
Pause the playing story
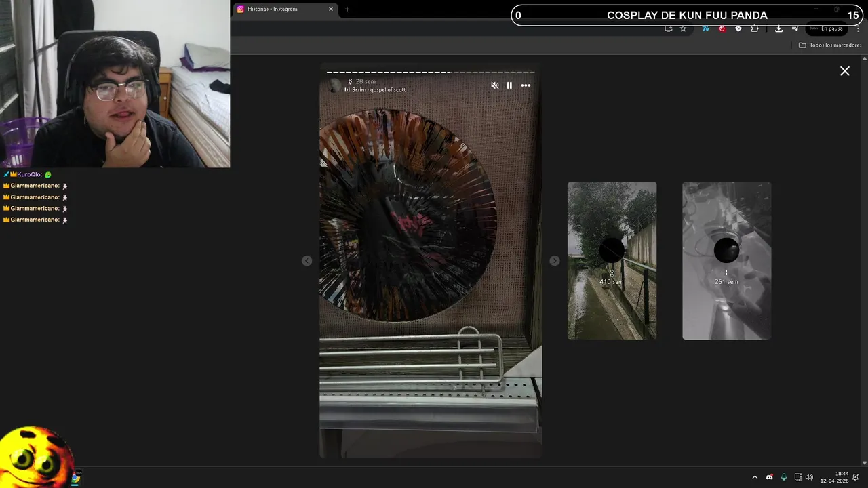click(509, 85)
